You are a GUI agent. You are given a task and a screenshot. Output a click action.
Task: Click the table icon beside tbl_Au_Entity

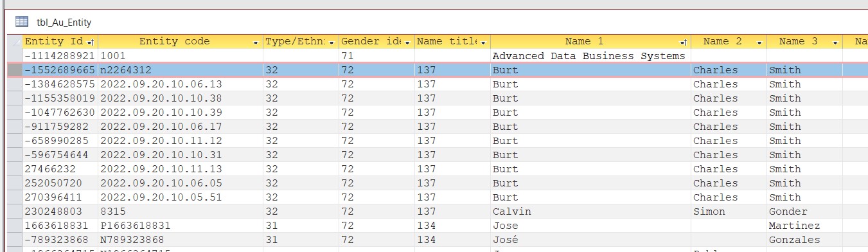(22, 22)
